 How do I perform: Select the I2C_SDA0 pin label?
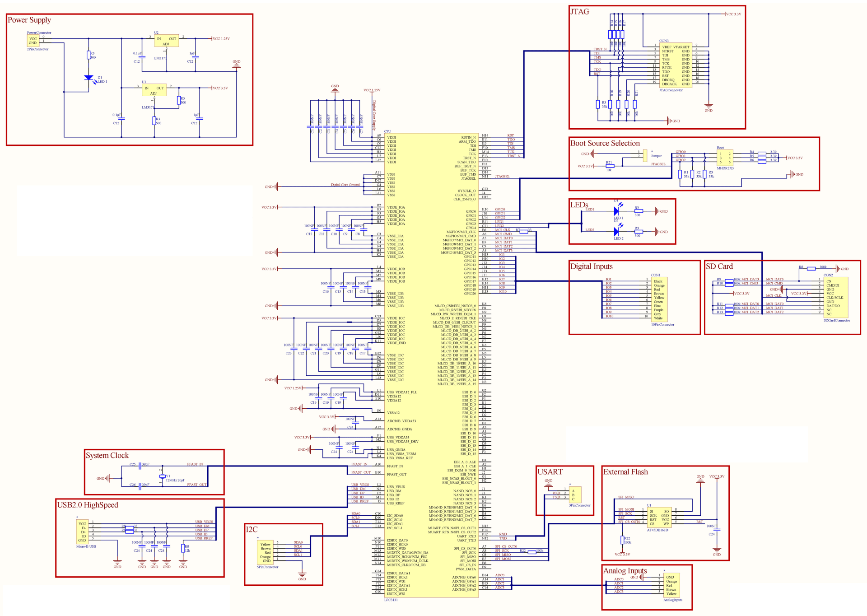click(395, 516)
